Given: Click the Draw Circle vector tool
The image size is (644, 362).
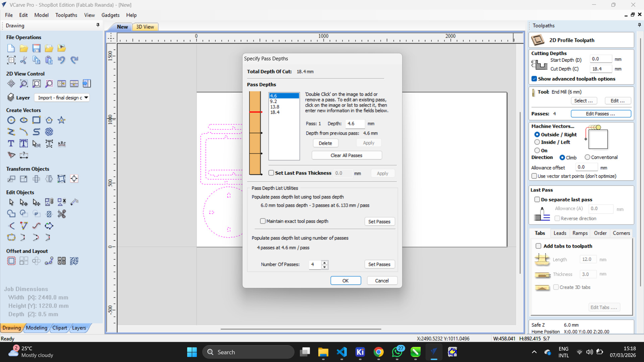Looking at the screenshot, I should tap(11, 120).
